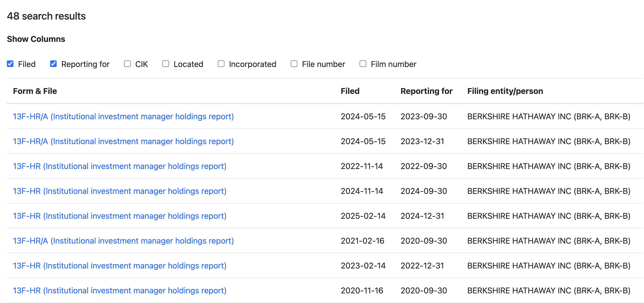The height and width of the screenshot is (303, 644).
Task: Click Berkshire Hathaway entity in first row
Action: 549,116
